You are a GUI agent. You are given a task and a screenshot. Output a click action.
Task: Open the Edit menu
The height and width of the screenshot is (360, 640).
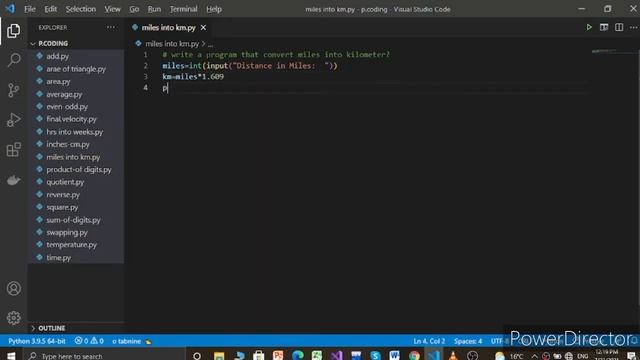[x=51, y=9]
